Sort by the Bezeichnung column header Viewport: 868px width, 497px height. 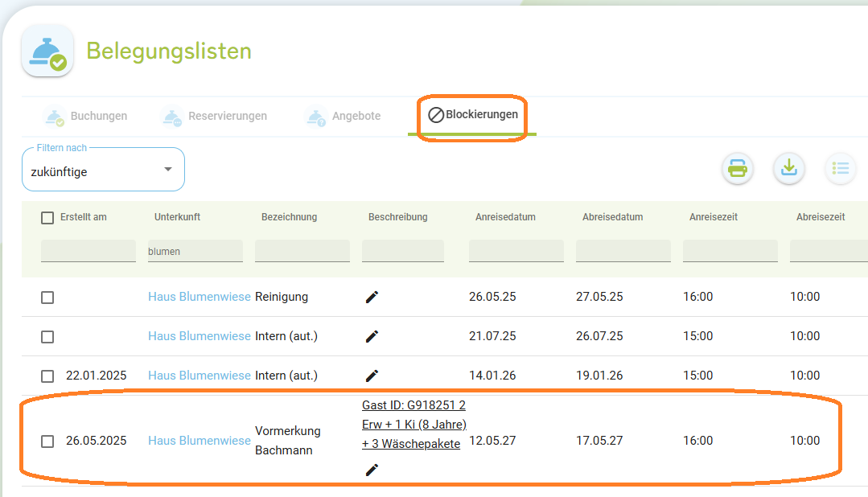[289, 217]
